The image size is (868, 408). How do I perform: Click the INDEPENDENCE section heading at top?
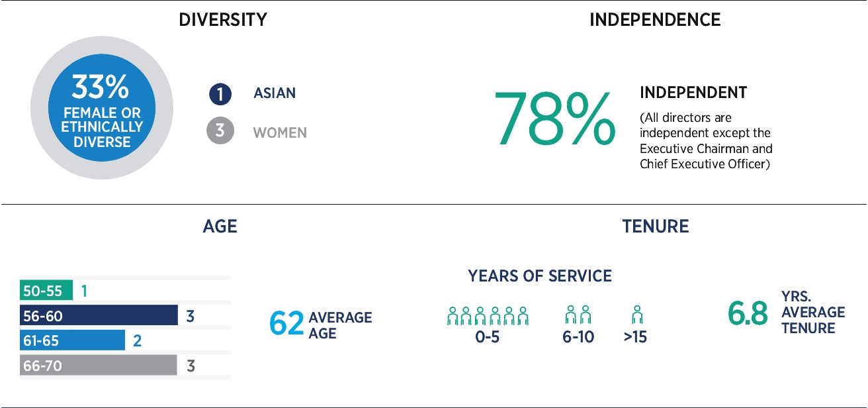(x=655, y=20)
